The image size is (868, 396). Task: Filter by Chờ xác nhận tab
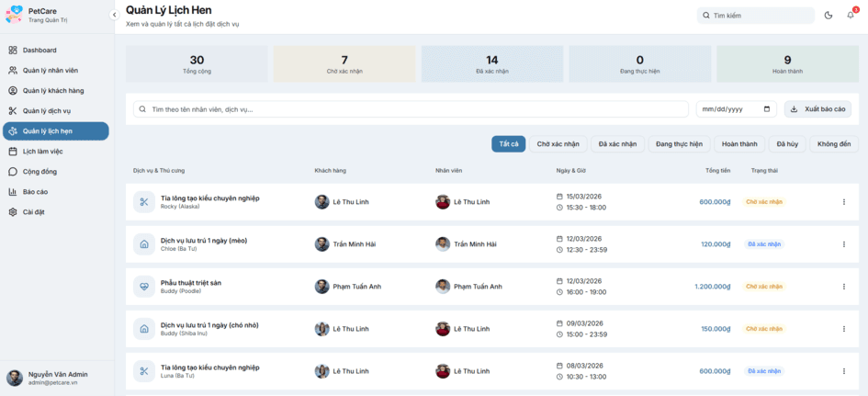tap(558, 144)
